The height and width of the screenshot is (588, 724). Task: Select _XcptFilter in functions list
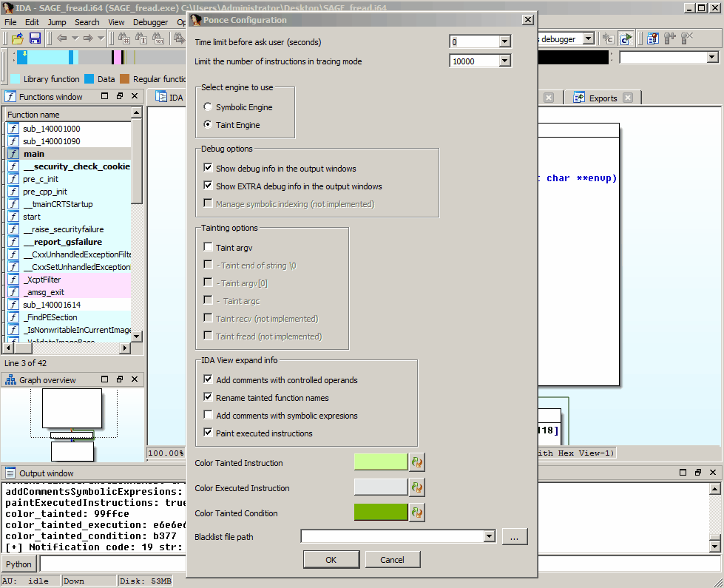click(68, 280)
